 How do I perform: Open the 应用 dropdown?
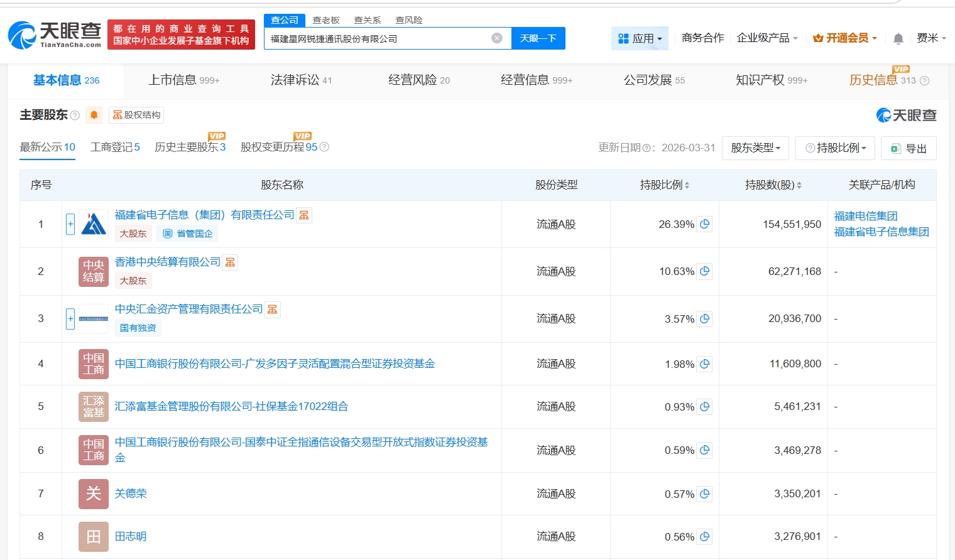click(x=640, y=38)
